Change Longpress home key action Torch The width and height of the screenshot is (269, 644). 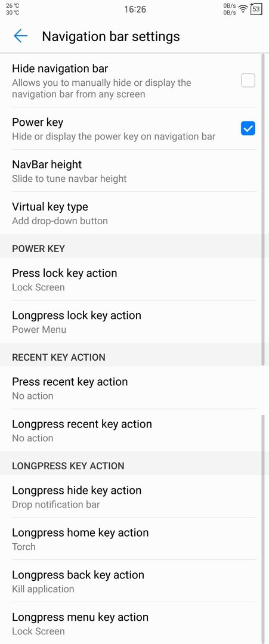coord(134,539)
